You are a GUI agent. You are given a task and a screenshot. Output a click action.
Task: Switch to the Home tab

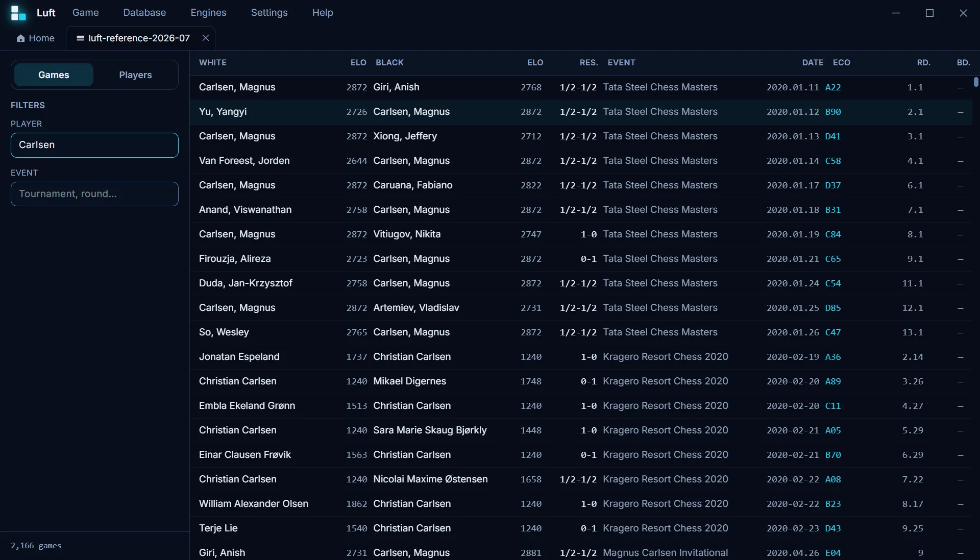point(35,38)
